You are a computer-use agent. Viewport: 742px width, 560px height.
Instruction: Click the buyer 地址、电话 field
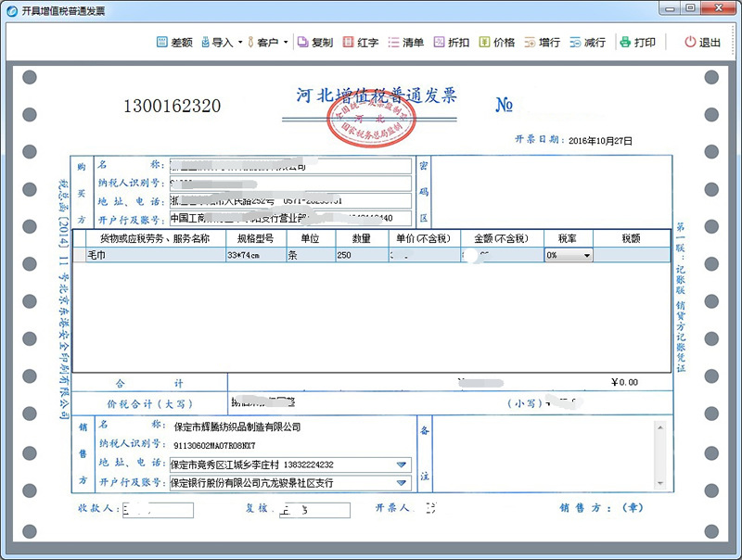[x=290, y=201]
